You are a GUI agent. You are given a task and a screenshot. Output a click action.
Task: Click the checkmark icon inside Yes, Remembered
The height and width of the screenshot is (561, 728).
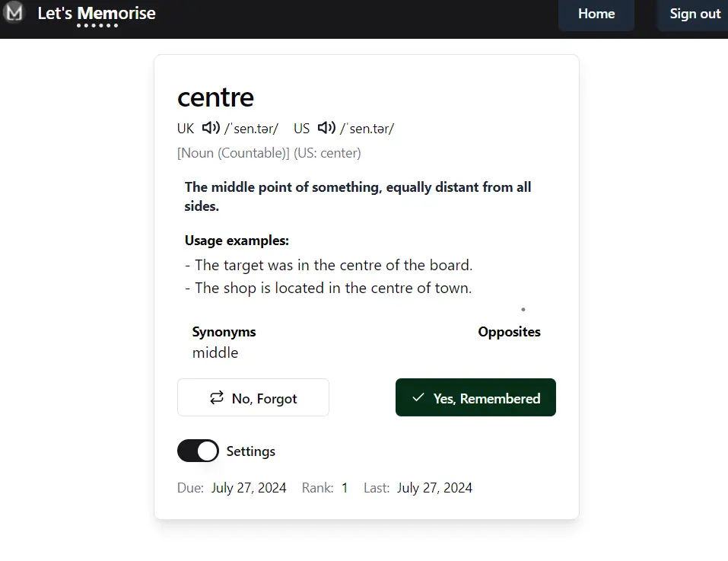pos(418,397)
